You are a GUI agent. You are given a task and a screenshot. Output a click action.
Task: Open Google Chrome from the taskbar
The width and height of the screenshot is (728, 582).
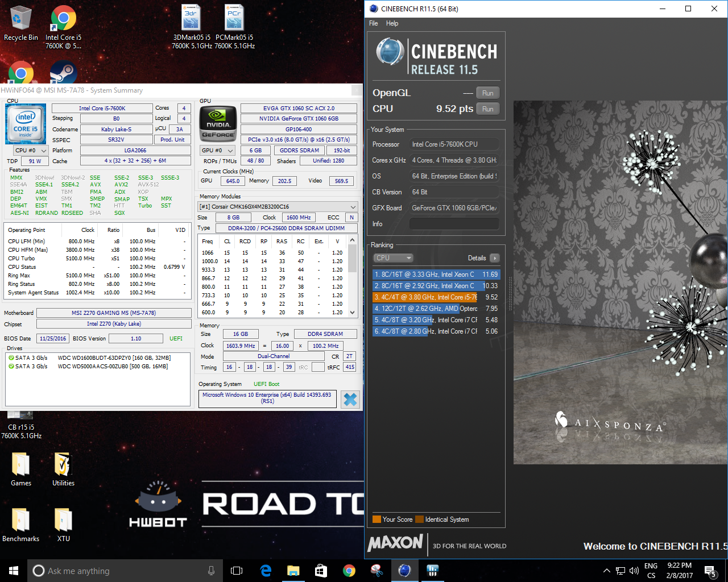[x=349, y=571]
